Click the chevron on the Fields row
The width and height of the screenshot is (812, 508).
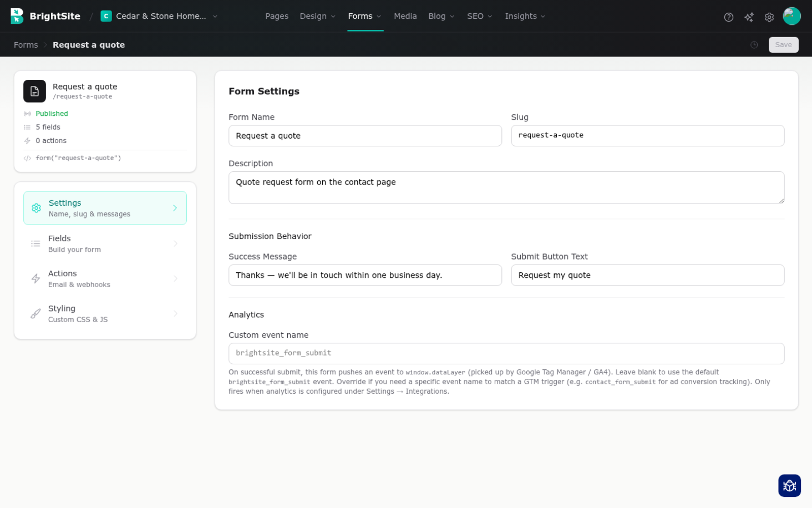coord(176,243)
